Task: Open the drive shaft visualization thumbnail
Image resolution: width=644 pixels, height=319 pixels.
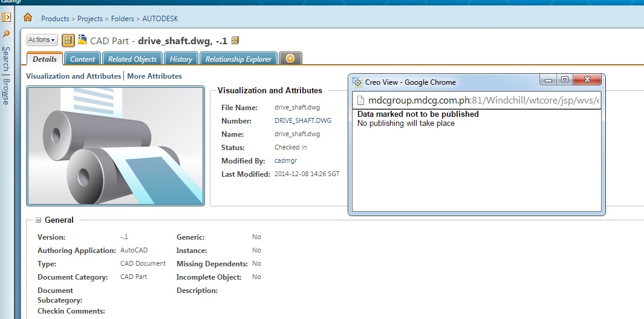Action: pos(115,146)
